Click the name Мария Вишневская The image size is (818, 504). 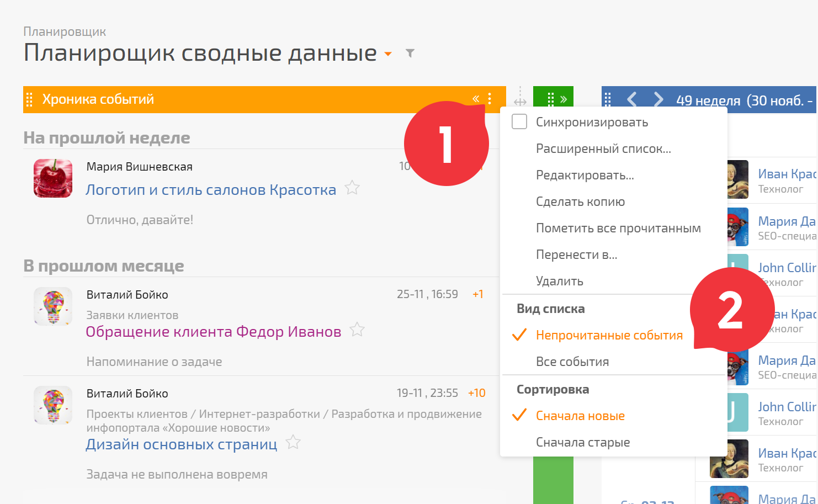pos(140,167)
